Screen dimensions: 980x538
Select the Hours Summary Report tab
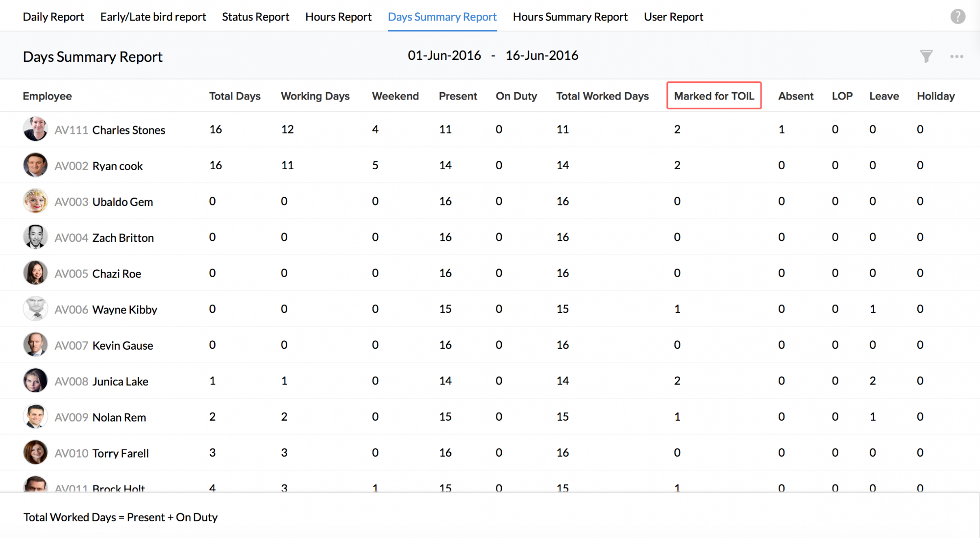(x=570, y=17)
